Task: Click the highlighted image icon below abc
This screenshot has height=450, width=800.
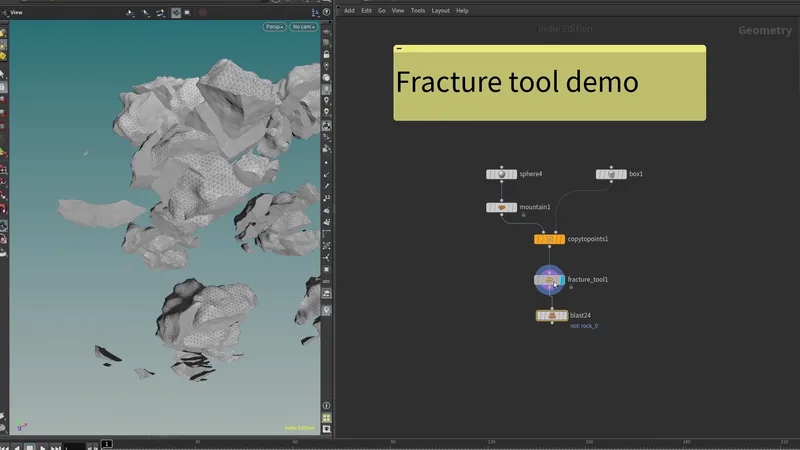Action: pos(327,293)
